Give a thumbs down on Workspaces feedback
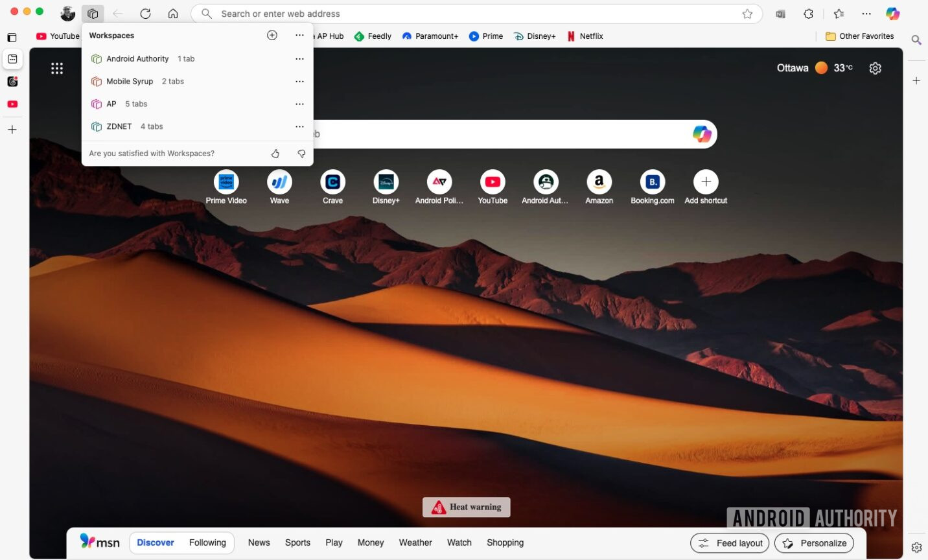The image size is (928, 560). coord(301,154)
